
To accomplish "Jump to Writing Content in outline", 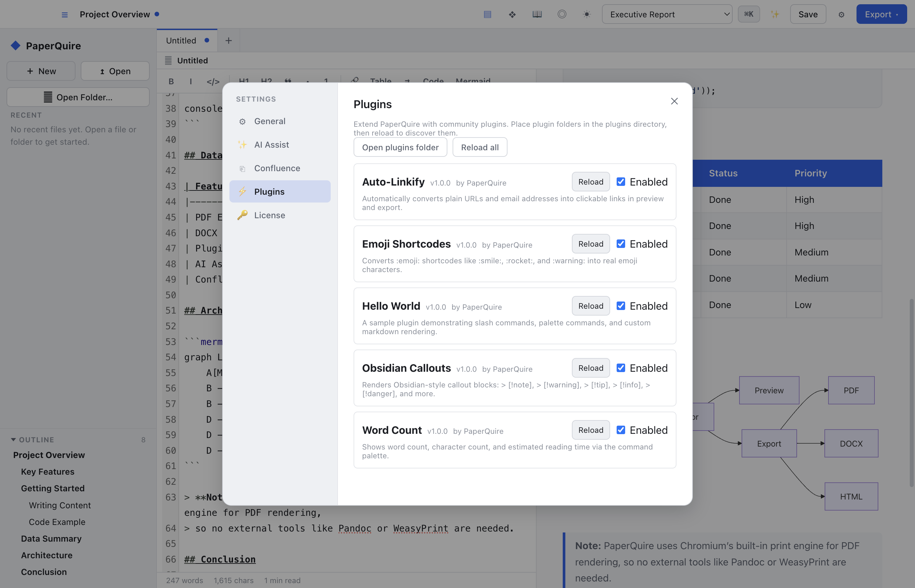I will 60,505.
